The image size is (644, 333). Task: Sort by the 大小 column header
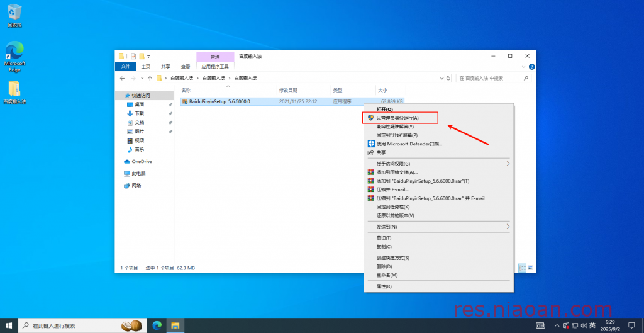point(382,90)
